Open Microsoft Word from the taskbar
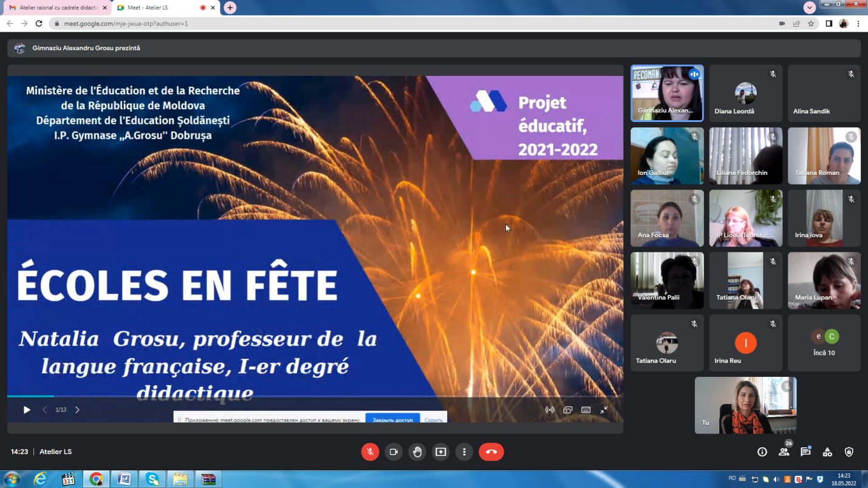Viewport: 868px width, 488px height. (125, 479)
